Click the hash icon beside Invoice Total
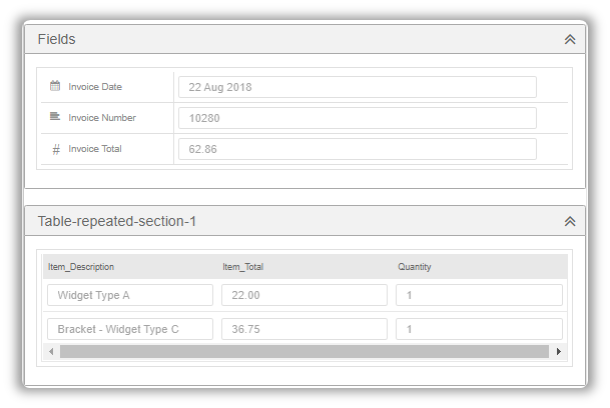Image resolution: width=610 pixels, height=408 pixels. 56,149
